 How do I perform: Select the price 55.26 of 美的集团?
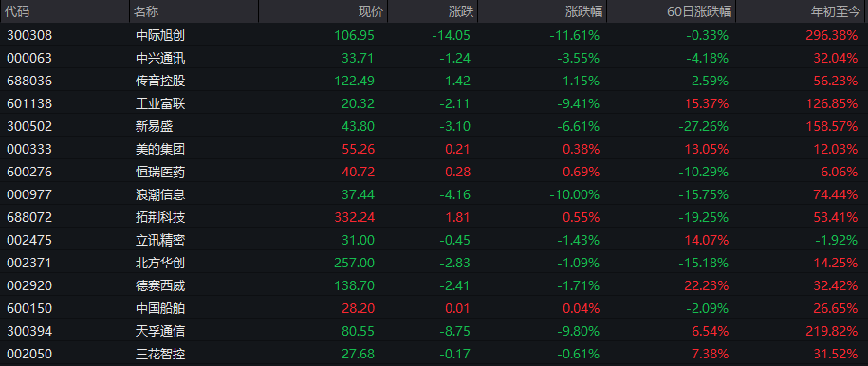click(359, 149)
